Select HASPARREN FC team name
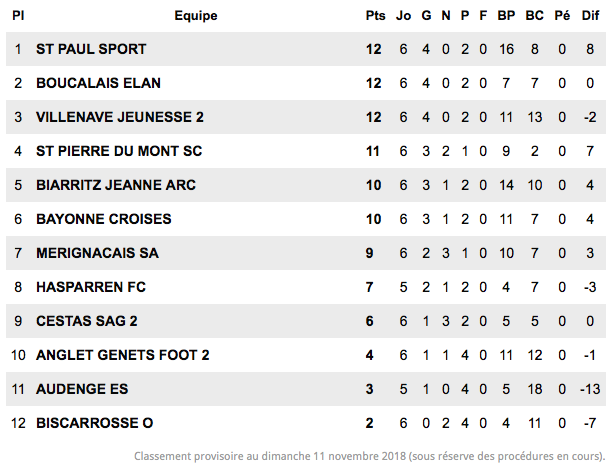 pos(91,287)
